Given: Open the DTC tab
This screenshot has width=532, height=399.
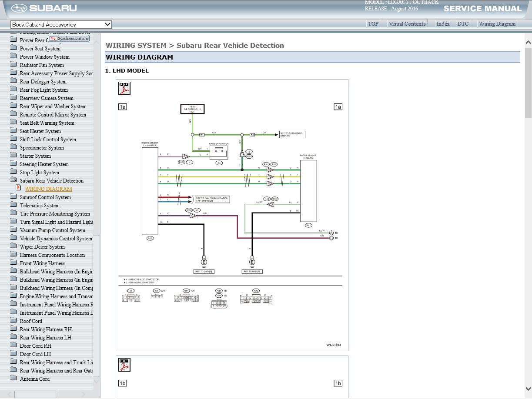Looking at the screenshot, I should [x=463, y=24].
